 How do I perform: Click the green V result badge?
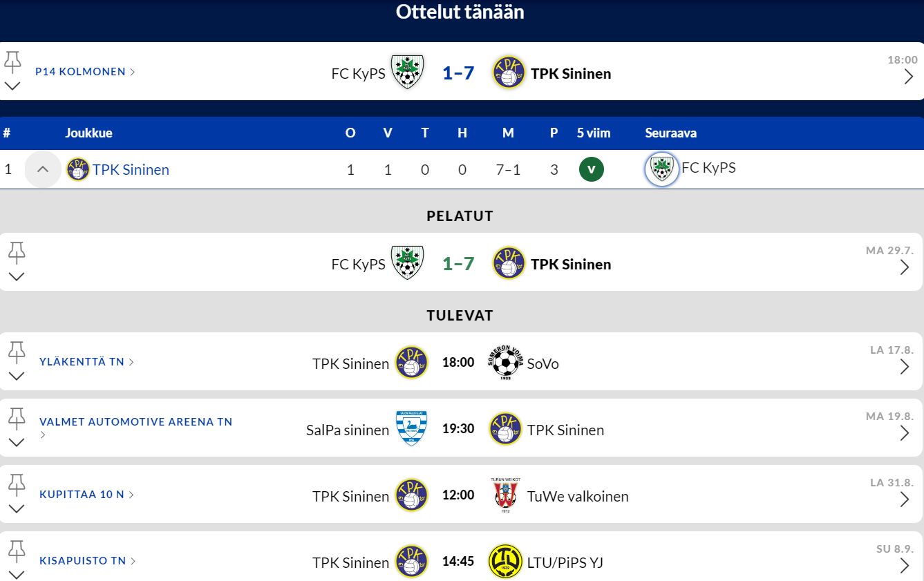click(592, 169)
